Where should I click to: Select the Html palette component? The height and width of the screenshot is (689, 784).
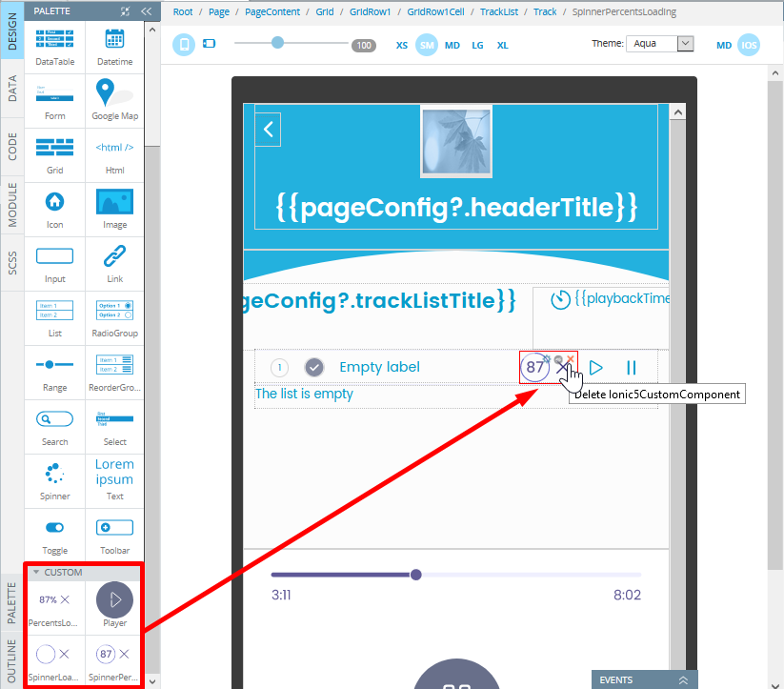[114, 156]
